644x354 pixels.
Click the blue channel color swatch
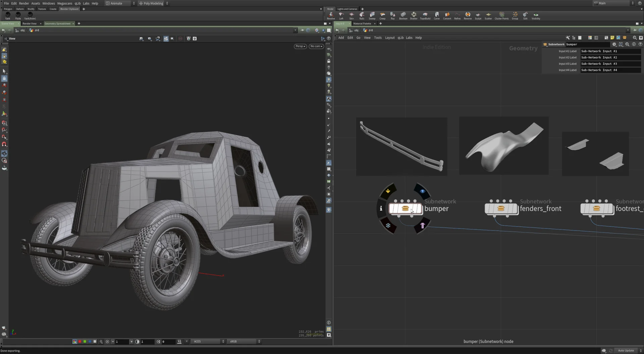pos(90,342)
